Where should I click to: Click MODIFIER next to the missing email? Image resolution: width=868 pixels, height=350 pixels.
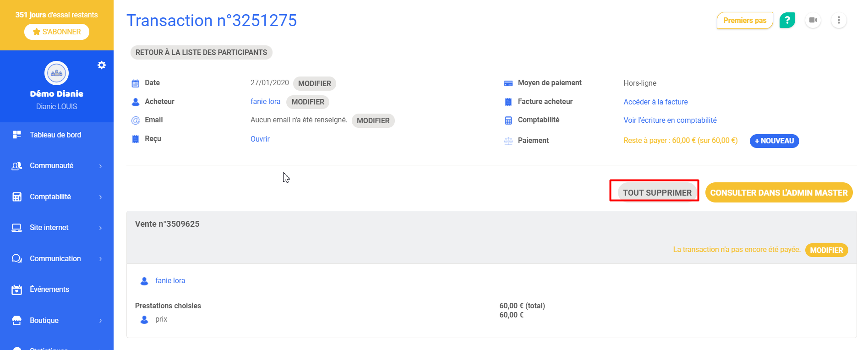pos(373,120)
